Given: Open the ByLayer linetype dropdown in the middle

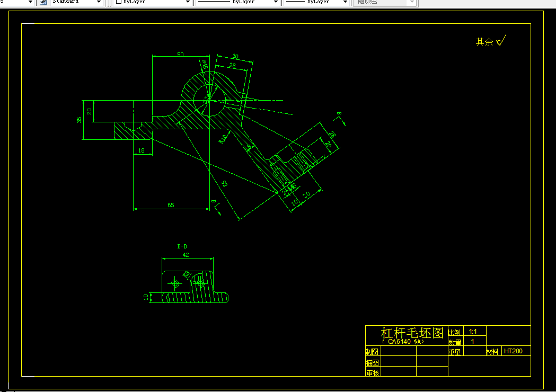Looking at the screenshot, I should (x=276, y=2).
